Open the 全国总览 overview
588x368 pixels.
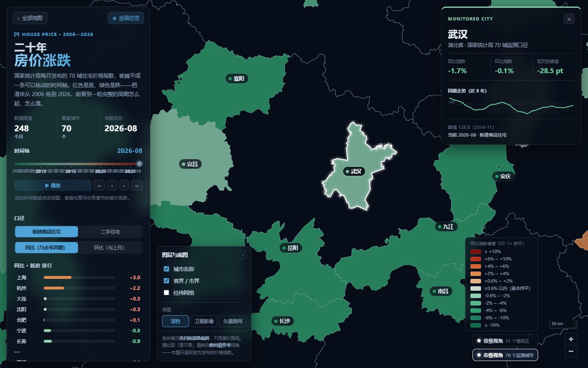(x=126, y=18)
